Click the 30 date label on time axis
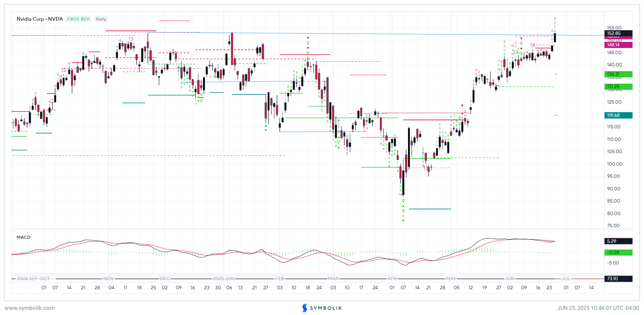This screenshot has width=644, height=315. (x=218, y=288)
